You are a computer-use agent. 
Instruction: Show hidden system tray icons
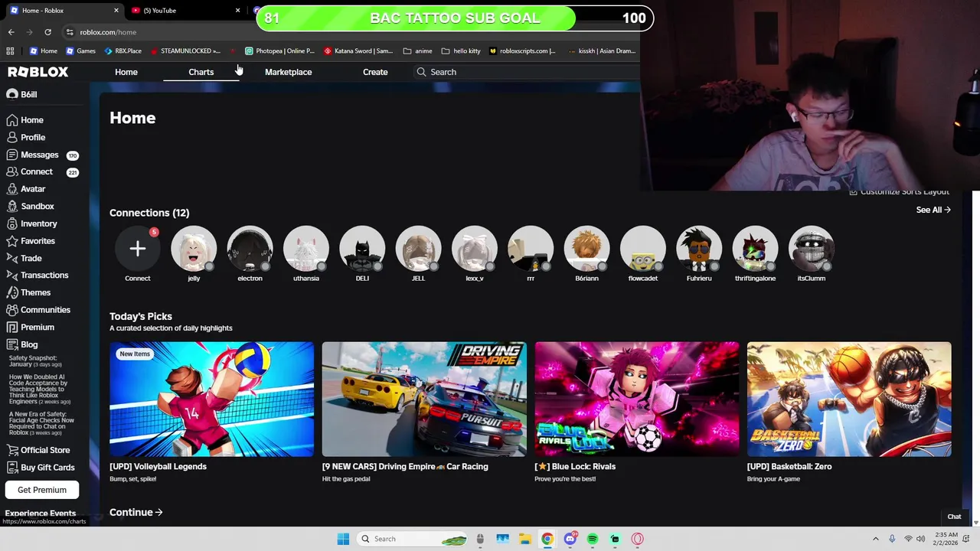876,539
